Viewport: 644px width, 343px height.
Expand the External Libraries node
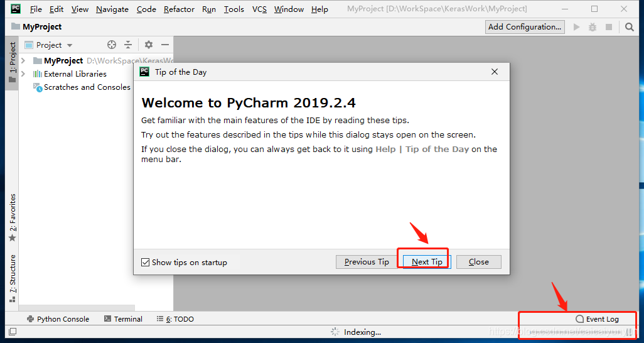[23, 74]
